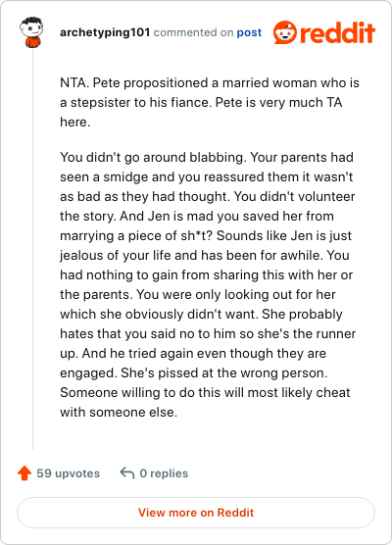
Task: Open the Reddit Snoo logo icon
Action: pyautogui.click(x=285, y=32)
